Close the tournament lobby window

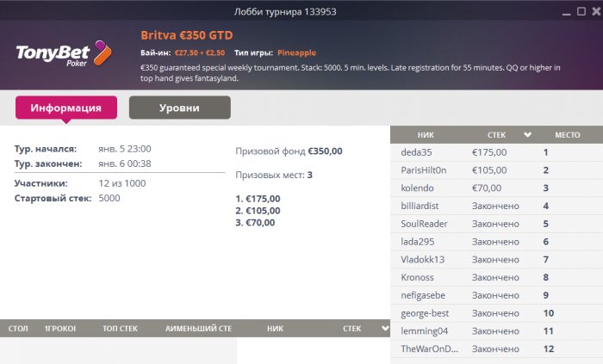(x=596, y=11)
